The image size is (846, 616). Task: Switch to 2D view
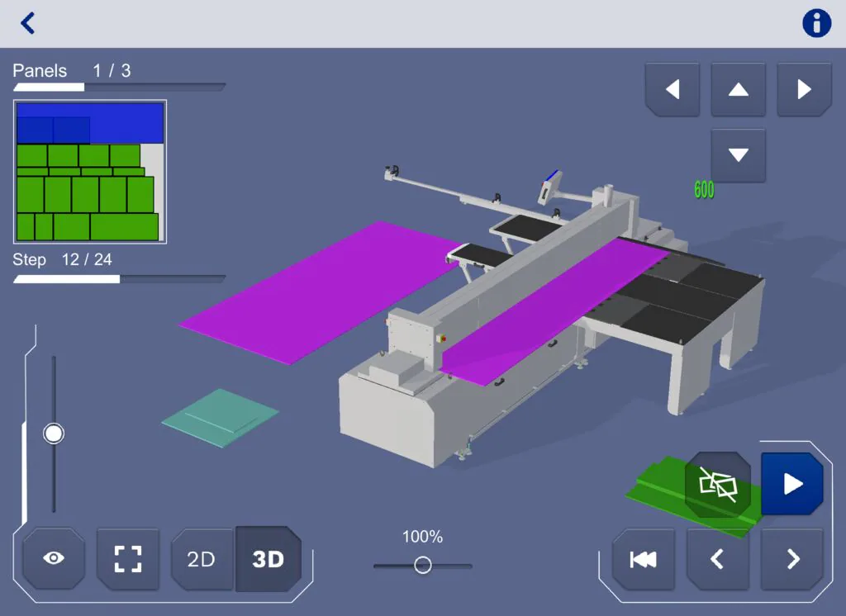[201, 559]
